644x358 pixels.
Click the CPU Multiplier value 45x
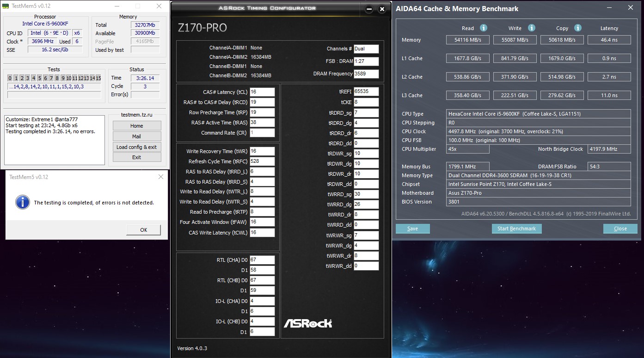click(467, 149)
